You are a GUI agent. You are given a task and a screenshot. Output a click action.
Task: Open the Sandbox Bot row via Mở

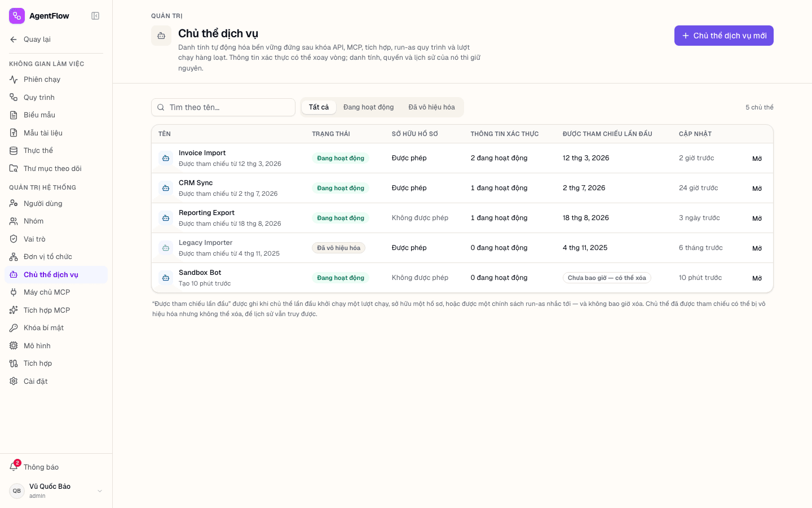(757, 278)
